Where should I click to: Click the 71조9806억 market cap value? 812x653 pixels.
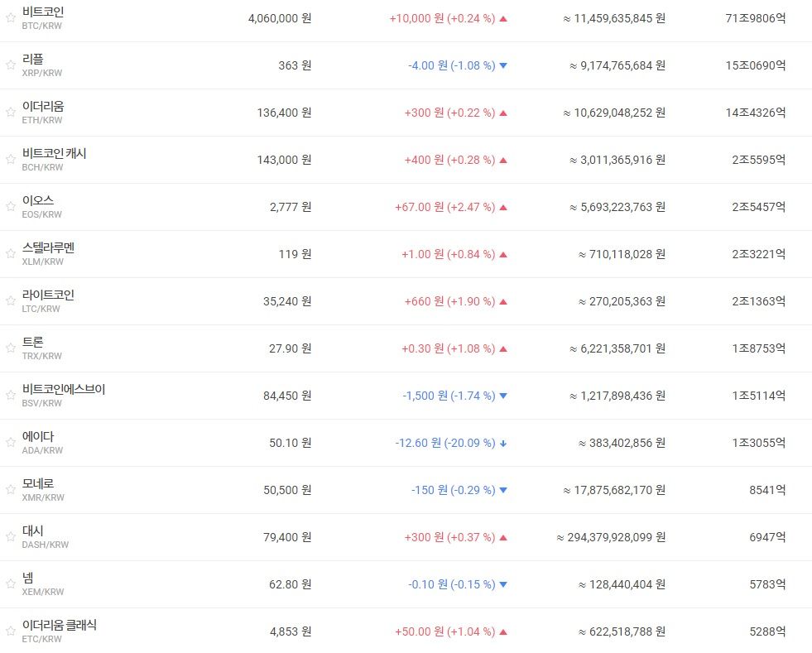756,19
